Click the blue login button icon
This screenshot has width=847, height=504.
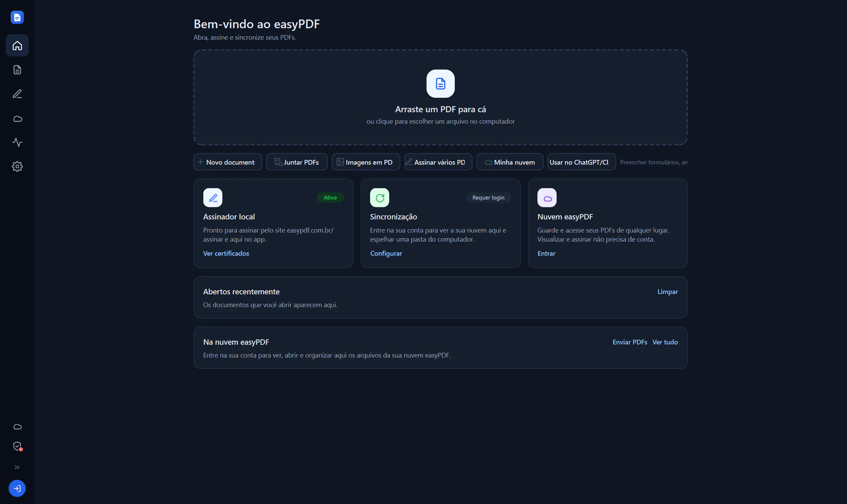[x=17, y=488]
